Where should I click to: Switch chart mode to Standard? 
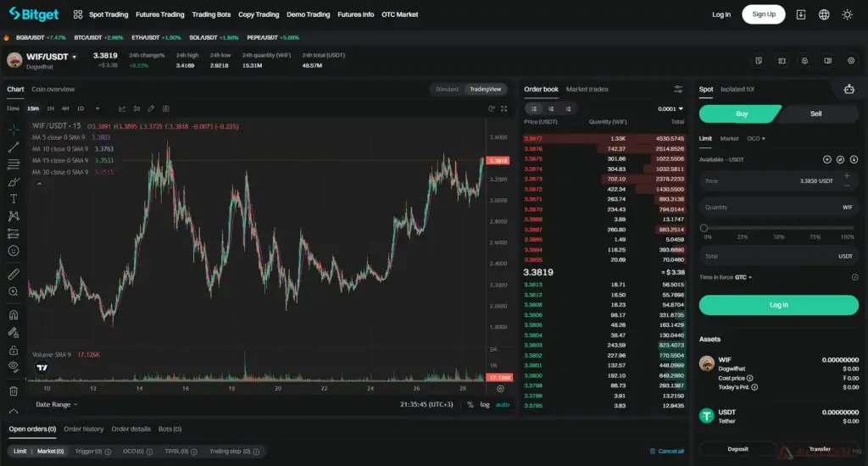[447, 89]
